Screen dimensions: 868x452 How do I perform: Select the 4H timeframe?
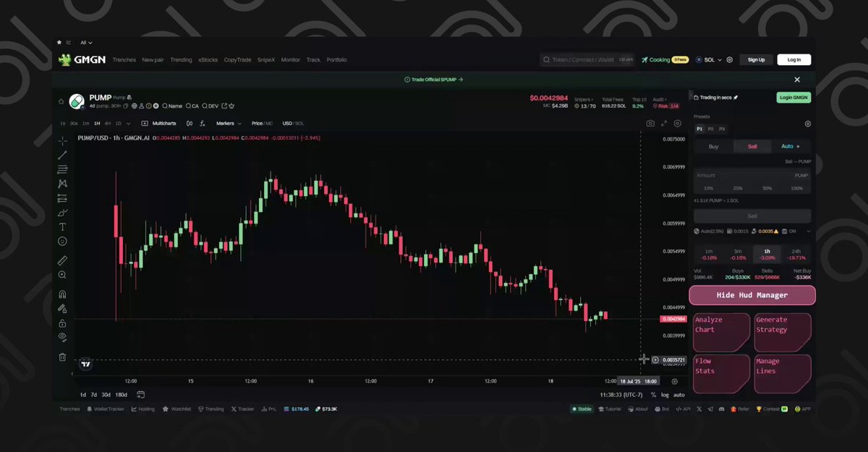[x=107, y=124]
